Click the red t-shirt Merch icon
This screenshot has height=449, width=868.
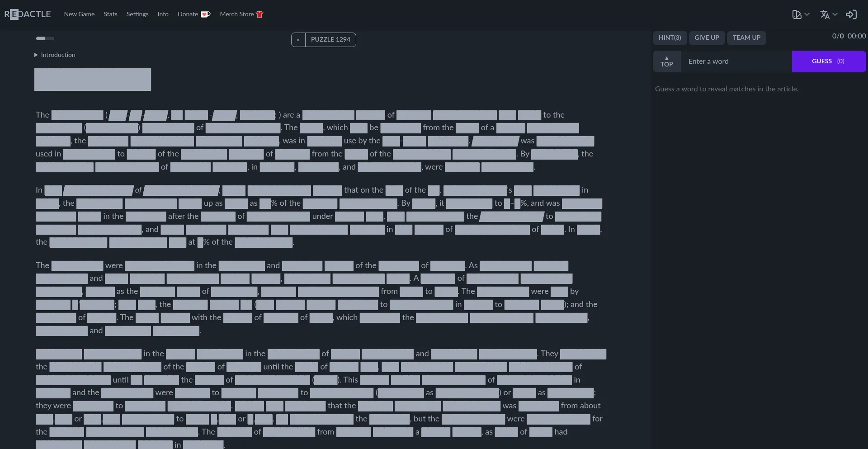pyautogui.click(x=259, y=14)
